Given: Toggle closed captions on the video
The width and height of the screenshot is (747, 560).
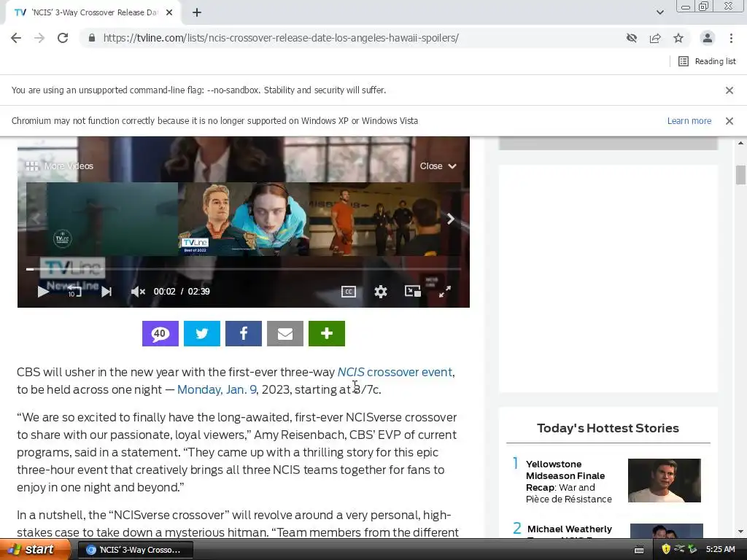Looking at the screenshot, I should [349, 292].
